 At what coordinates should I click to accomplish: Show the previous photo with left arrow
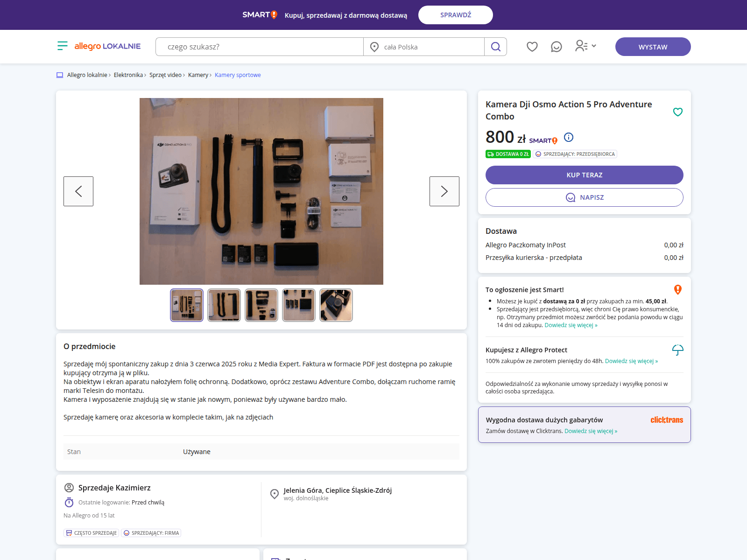tap(78, 191)
